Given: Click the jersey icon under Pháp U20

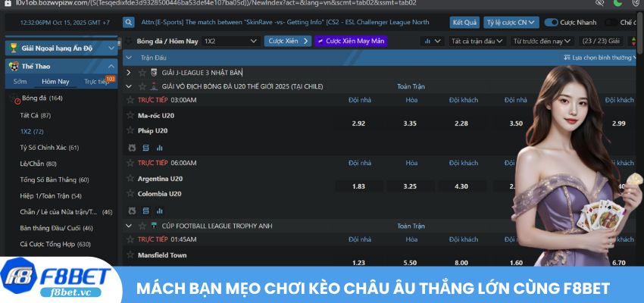Looking at the screenshot, I should coord(132,148).
